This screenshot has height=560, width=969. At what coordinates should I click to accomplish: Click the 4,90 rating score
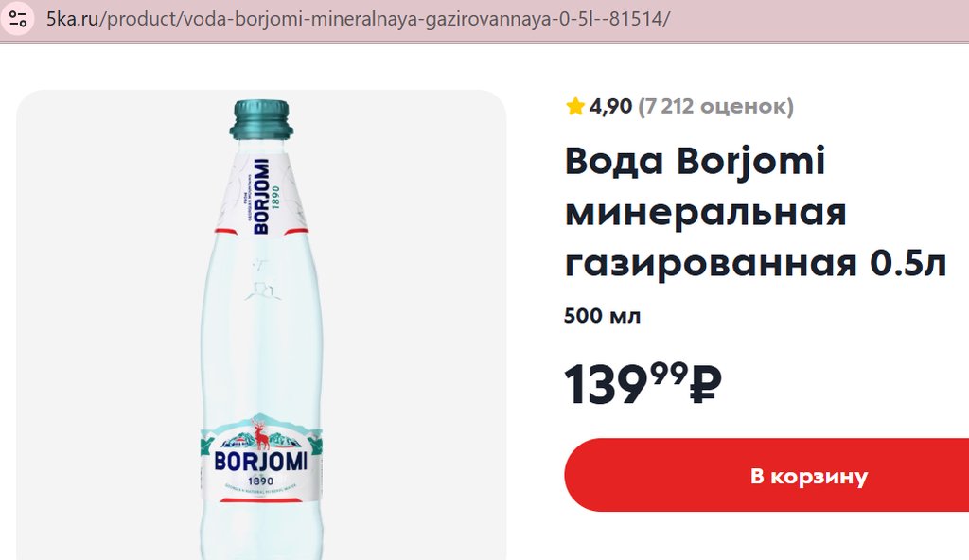(610, 106)
